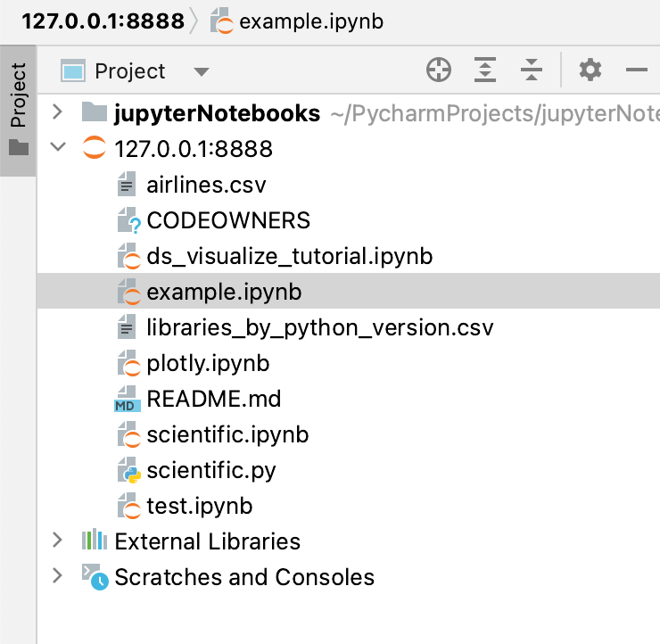Expand the jupyterNotebooks folder chevron

coord(58,112)
